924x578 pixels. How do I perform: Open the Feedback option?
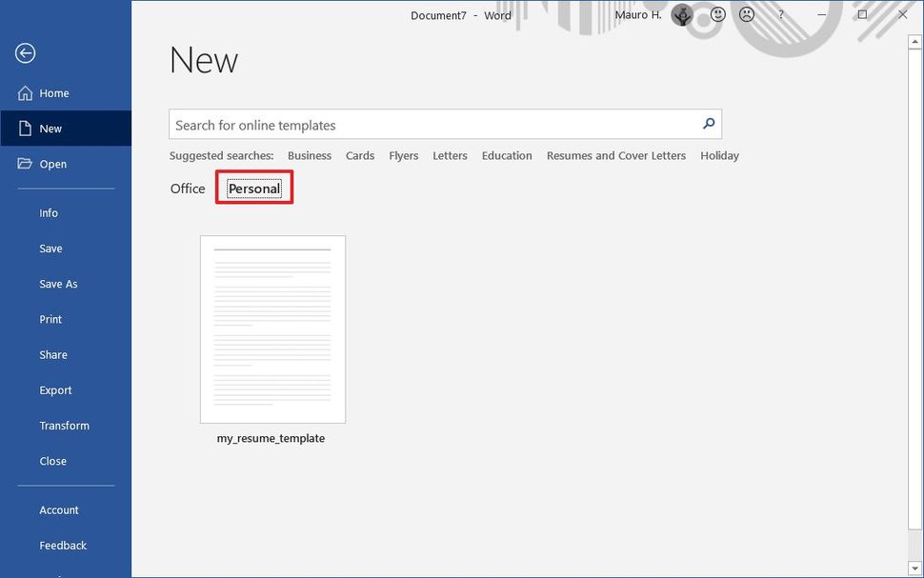(x=62, y=545)
